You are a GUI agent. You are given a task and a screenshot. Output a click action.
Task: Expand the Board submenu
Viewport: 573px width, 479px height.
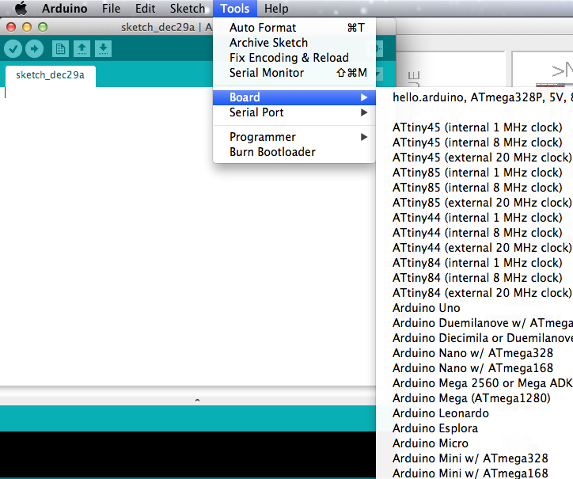coord(294,97)
